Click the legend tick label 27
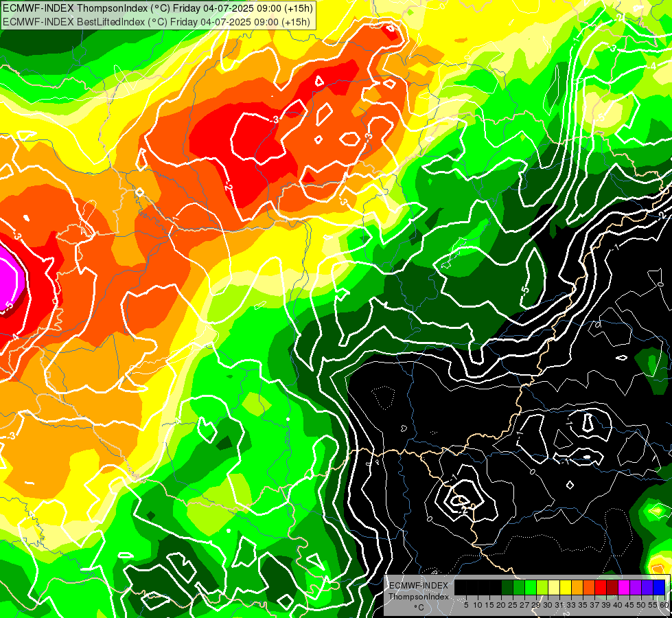The width and height of the screenshot is (672, 618). (x=524, y=605)
